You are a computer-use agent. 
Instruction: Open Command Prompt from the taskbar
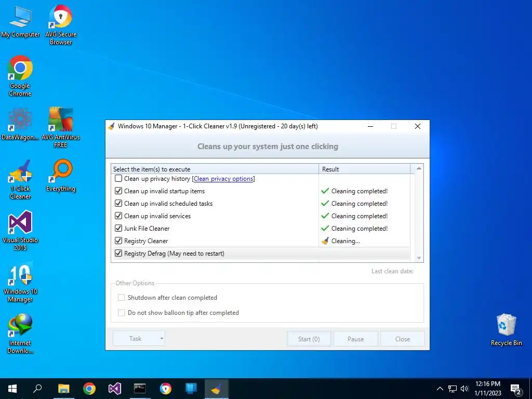[x=140, y=389]
